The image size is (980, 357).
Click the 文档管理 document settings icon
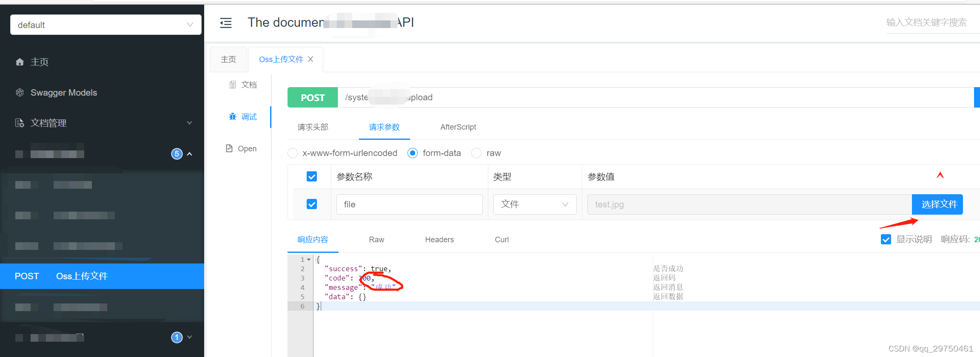(20, 123)
